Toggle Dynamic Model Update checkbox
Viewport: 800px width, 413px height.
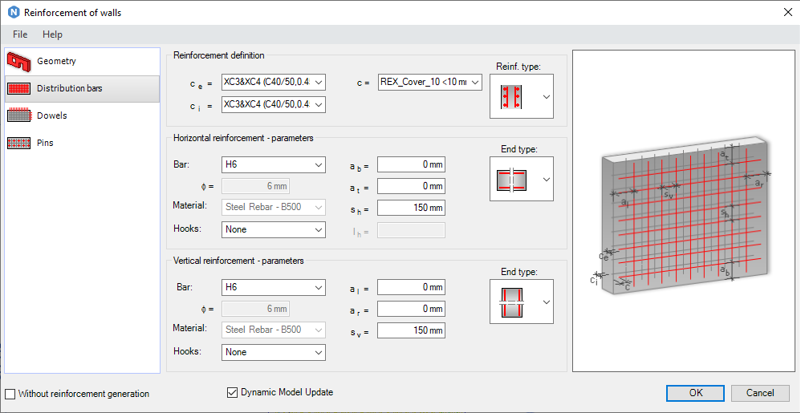233,392
